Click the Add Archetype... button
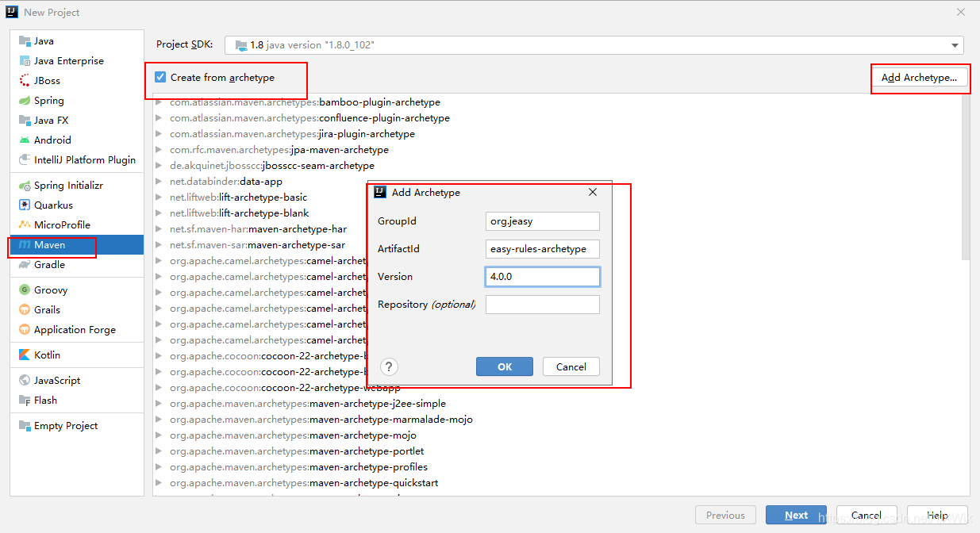Image resolution: width=980 pixels, height=533 pixels. tap(920, 78)
